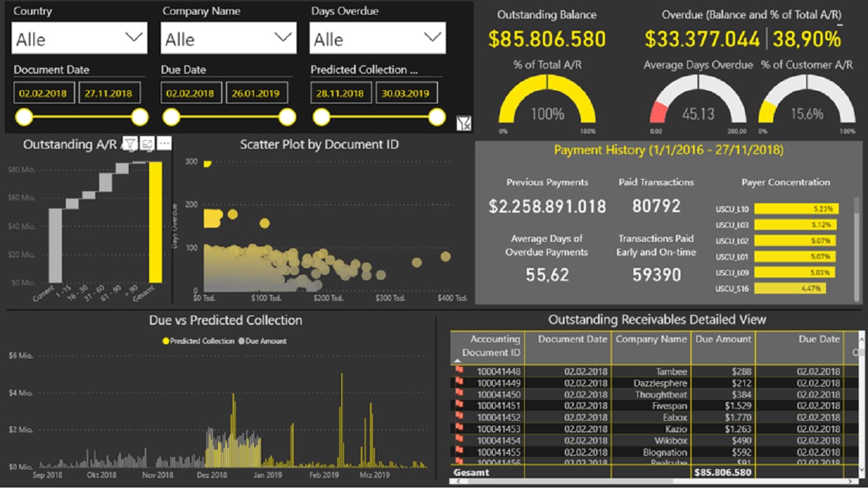This screenshot has height=488, width=868.
Task: Select the USCU_L10 payer concentration bar
Action: pyautogui.click(x=797, y=209)
